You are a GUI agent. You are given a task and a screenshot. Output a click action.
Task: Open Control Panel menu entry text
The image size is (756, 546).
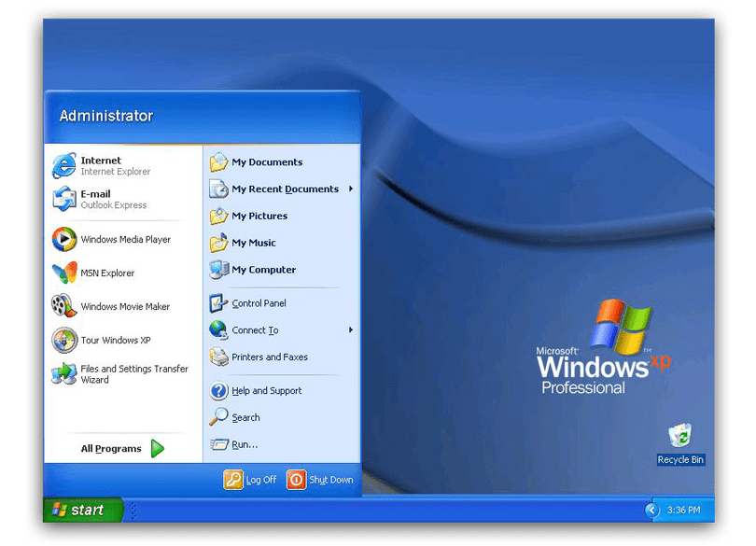tap(259, 303)
